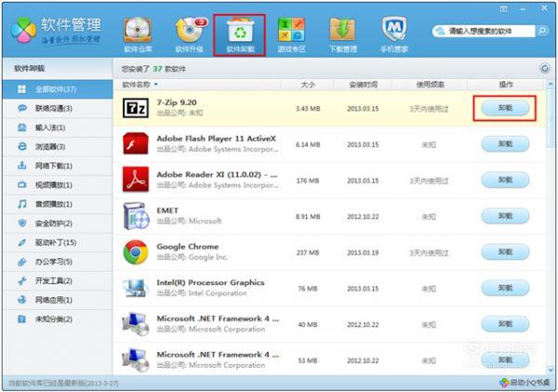Screen dimensions: 558x392
Task: Select 网络应用(1) network apps category
Action: pyautogui.click(x=58, y=300)
